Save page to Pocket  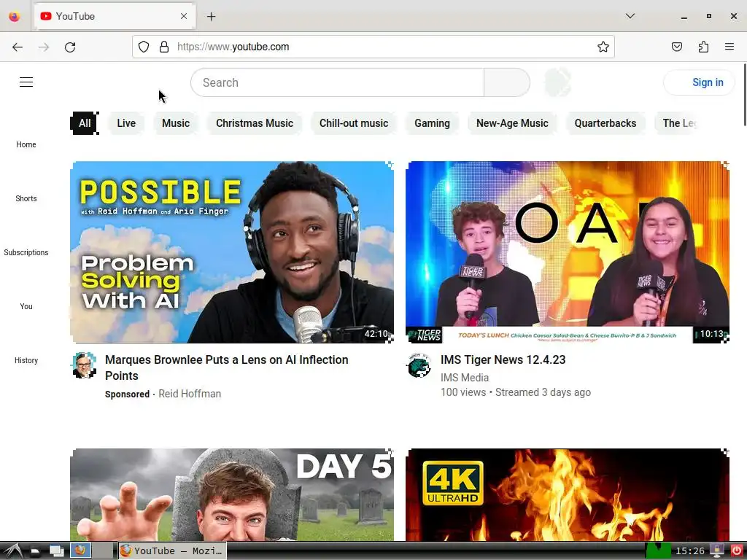point(677,47)
